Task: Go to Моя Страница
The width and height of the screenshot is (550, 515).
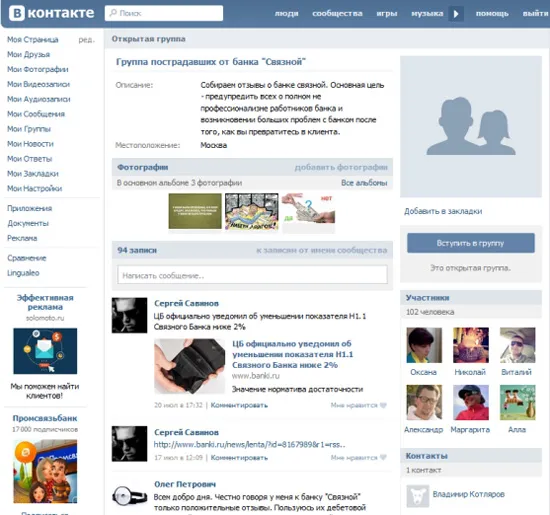Action: (33, 40)
